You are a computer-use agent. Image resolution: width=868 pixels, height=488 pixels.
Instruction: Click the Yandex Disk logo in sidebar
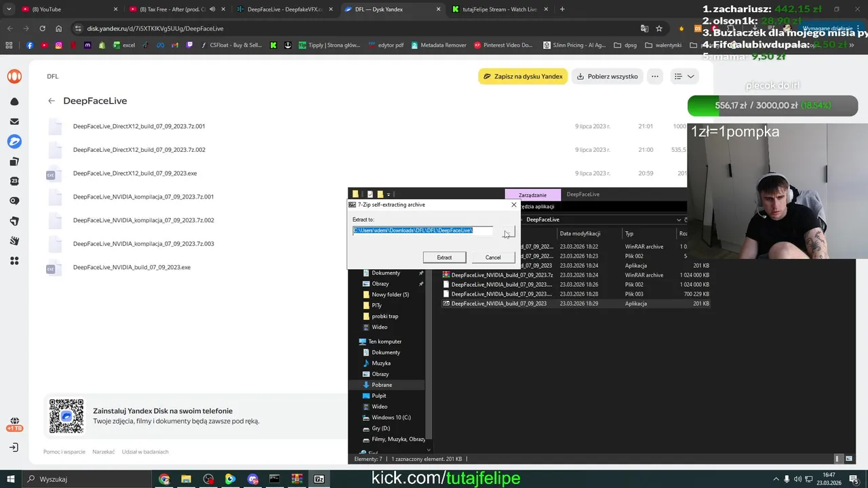[x=14, y=77]
